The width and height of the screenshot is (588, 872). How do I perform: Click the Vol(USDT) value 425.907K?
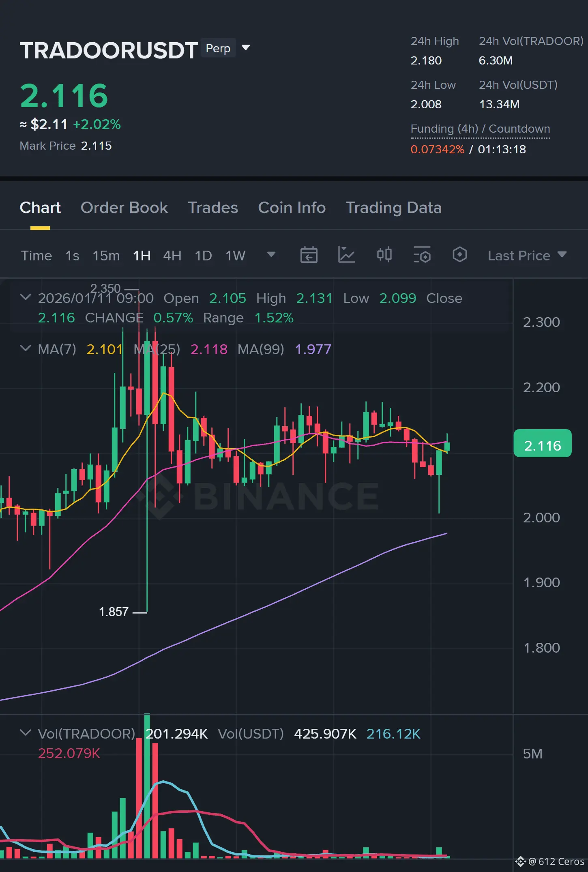pos(325,734)
